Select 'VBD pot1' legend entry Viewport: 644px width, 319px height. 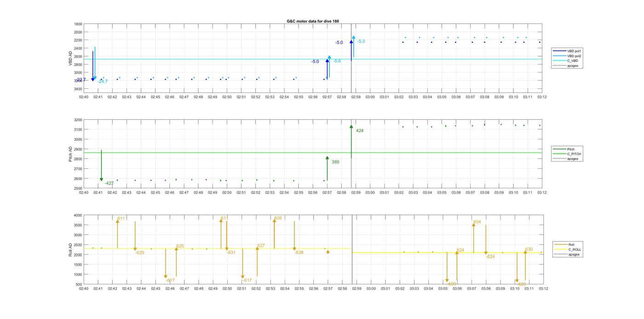click(x=567, y=51)
